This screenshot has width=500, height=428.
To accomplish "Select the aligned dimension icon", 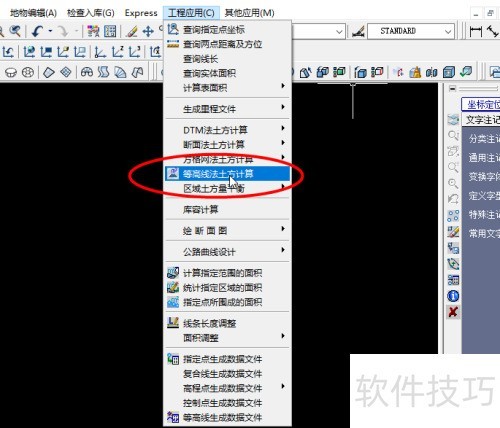I will click(493, 31).
